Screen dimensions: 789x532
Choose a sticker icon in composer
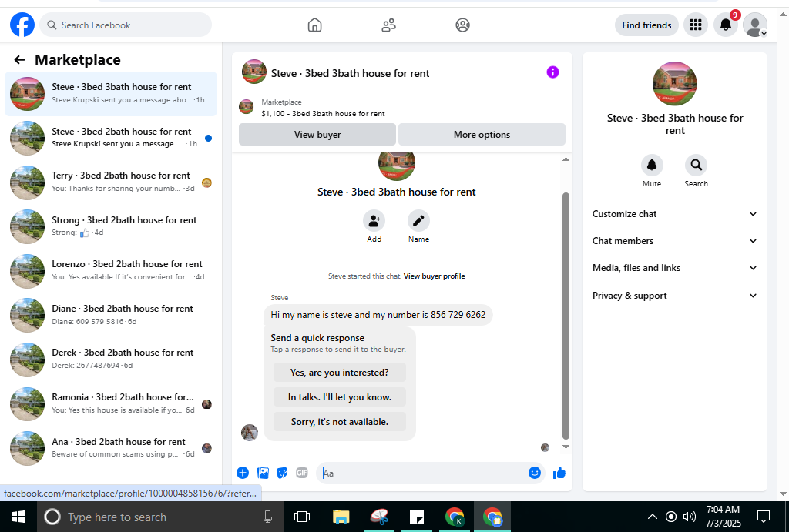coord(282,473)
